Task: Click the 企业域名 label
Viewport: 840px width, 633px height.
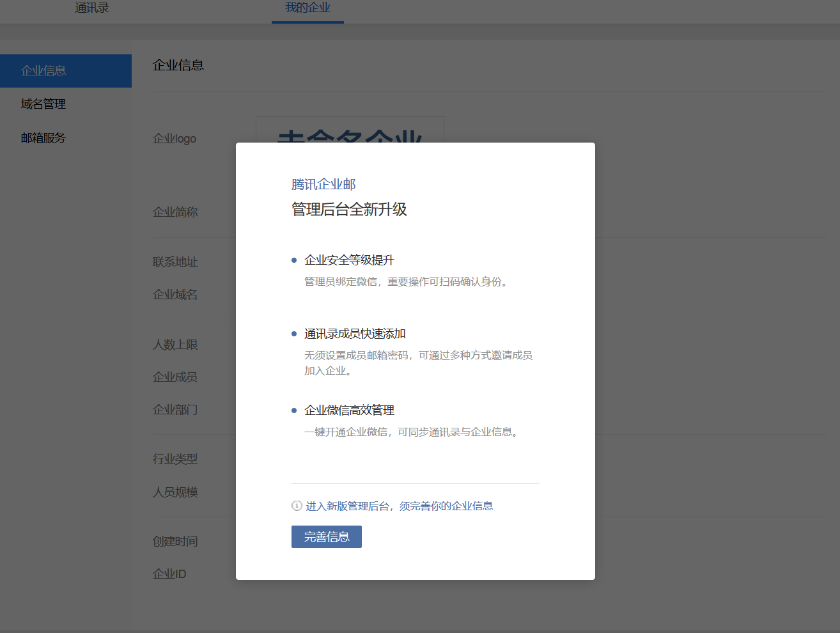Action: point(175,295)
